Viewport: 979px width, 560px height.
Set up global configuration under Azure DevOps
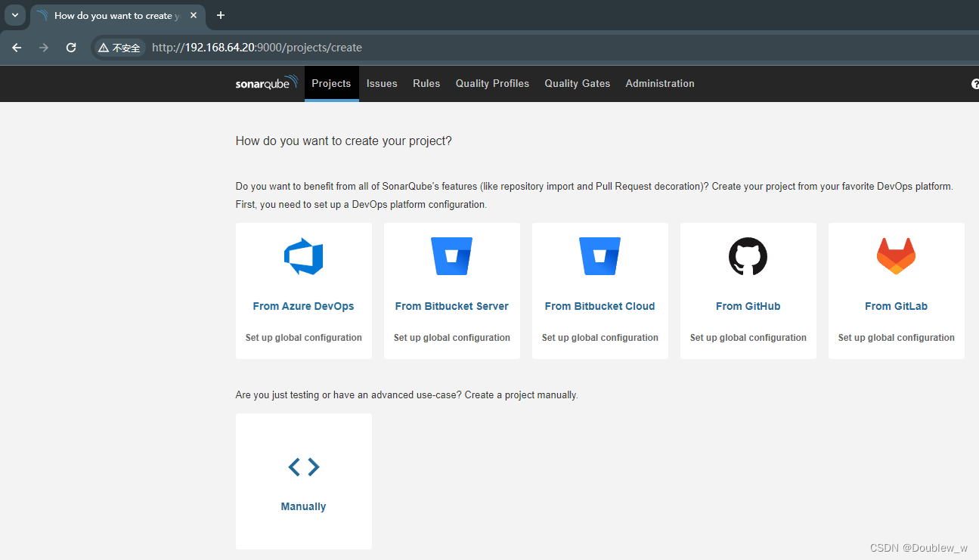[304, 338]
